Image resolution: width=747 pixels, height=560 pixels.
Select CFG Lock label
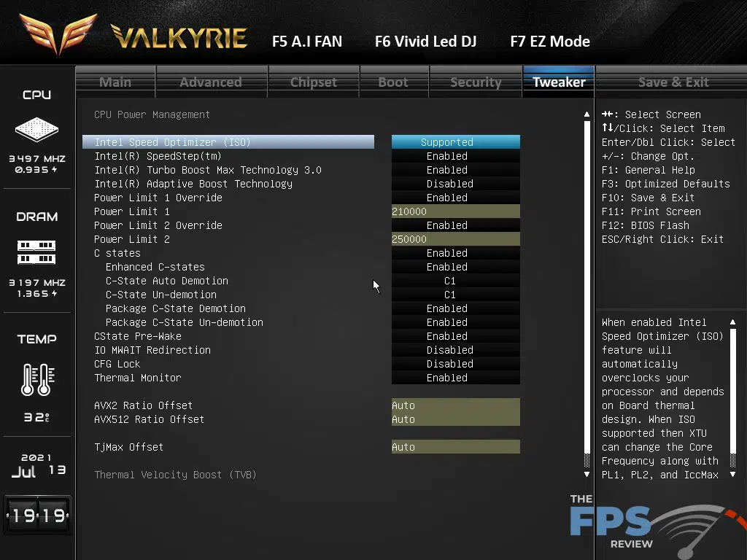117,363
